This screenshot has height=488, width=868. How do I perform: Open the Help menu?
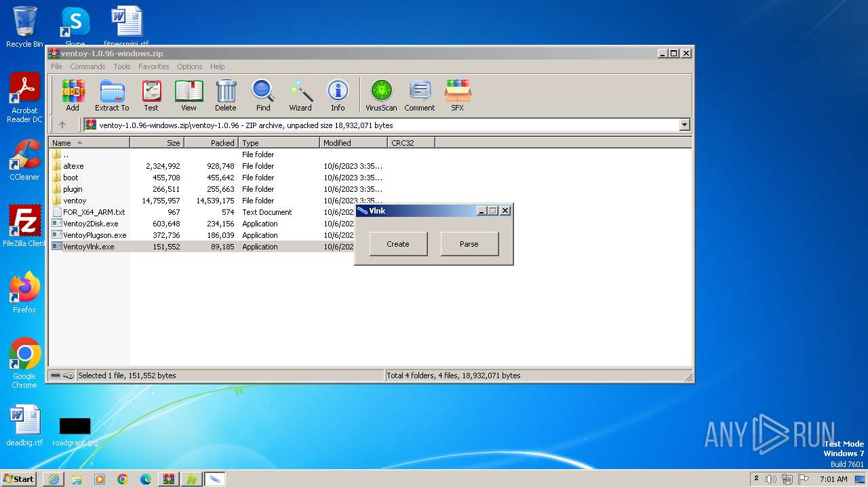[x=217, y=66]
